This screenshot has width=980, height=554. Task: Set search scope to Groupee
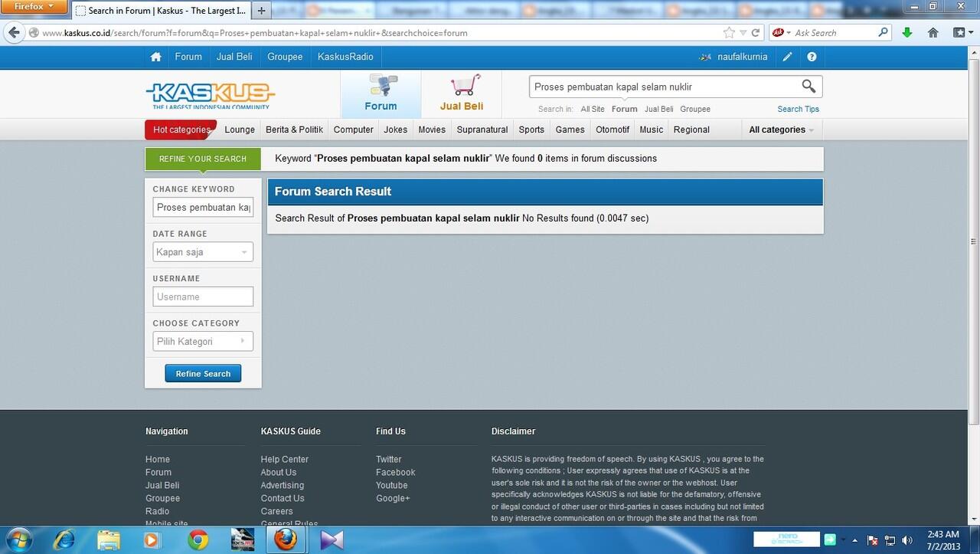click(x=695, y=109)
